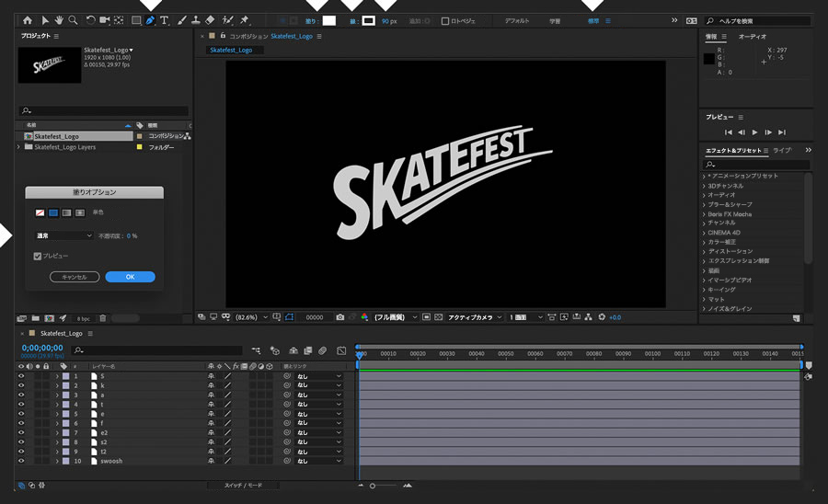The height and width of the screenshot is (504, 828).
Task: Select the Rectangle shape tool
Action: 136,19
